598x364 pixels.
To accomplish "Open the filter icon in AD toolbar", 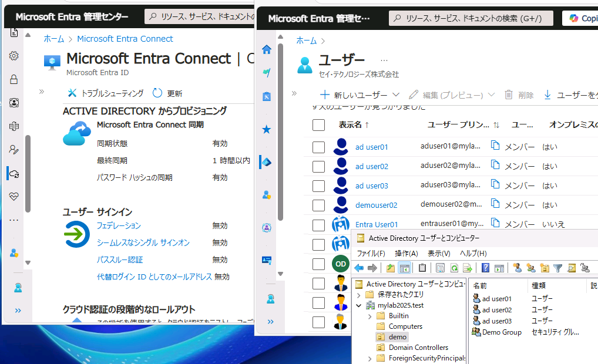I will tap(556, 268).
